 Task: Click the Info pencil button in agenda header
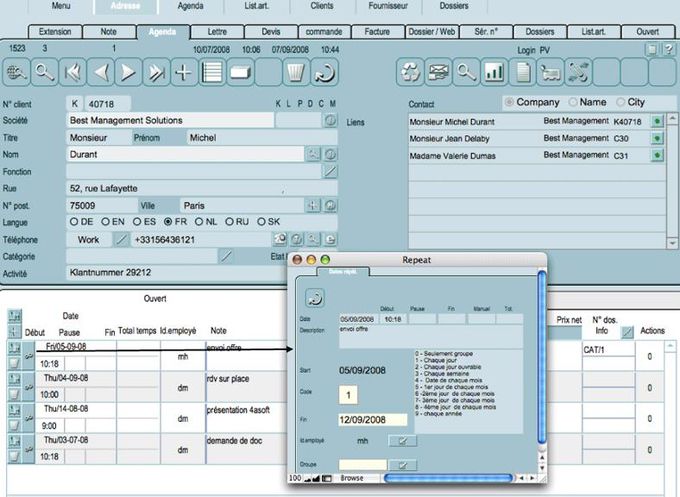coord(627,332)
